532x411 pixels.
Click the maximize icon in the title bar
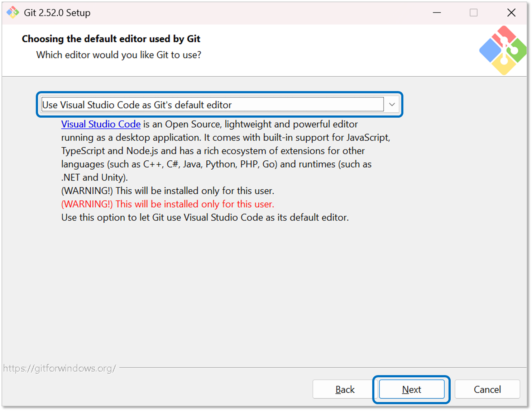pos(474,13)
